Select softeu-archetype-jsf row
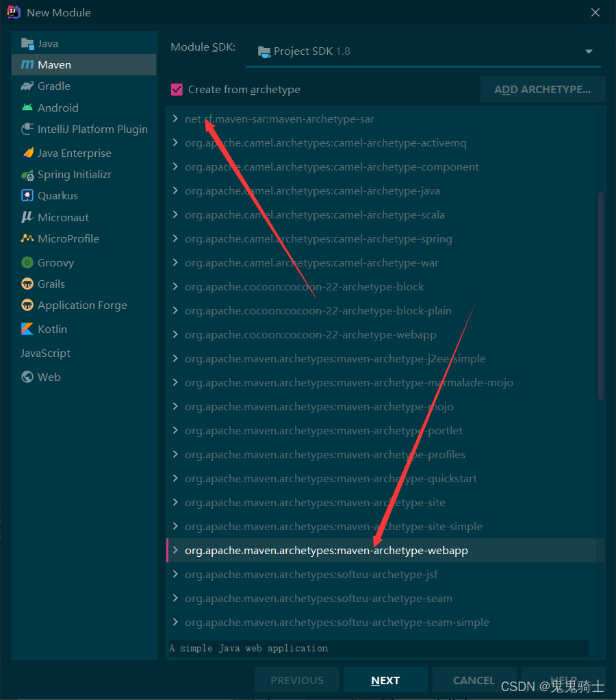This screenshot has width=616, height=700. (x=381, y=575)
